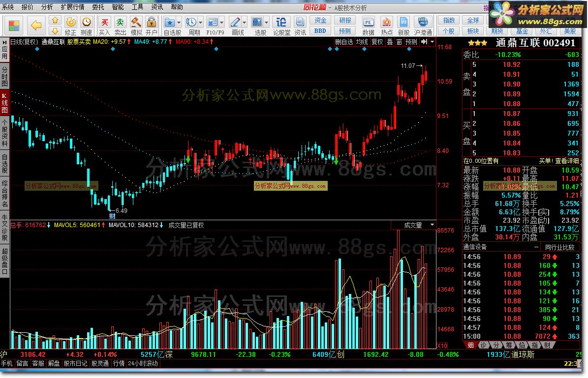Go back with the yellow left arrow

coord(36,26)
